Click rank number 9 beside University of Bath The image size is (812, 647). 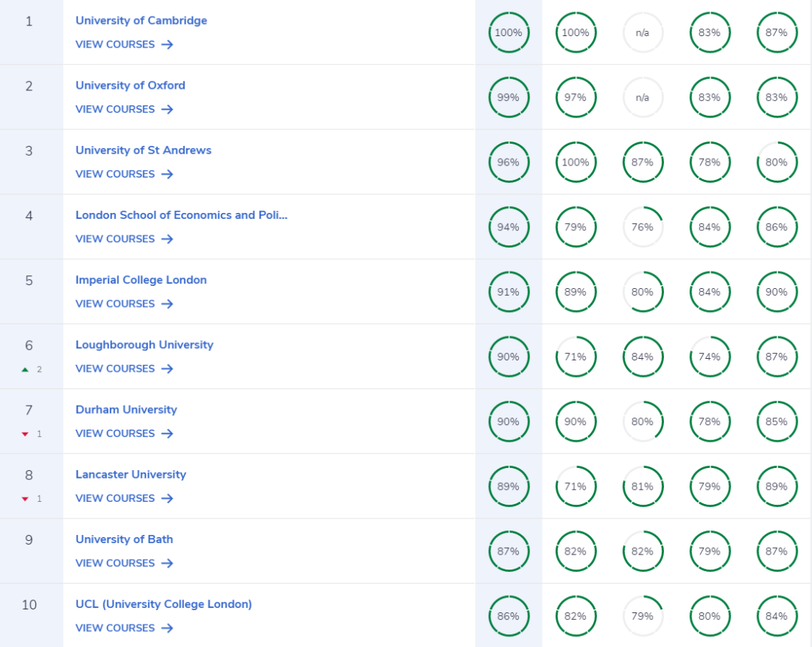pyautogui.click(x=29, y=539)
